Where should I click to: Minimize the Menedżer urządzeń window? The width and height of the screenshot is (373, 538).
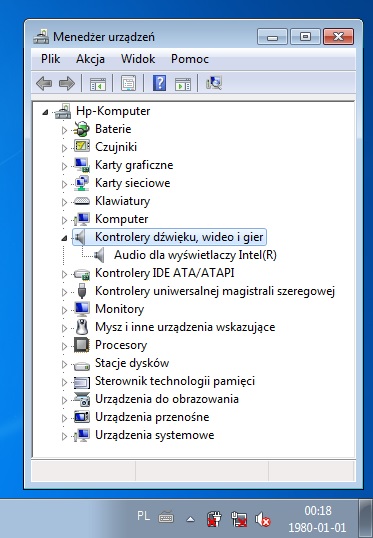click(272, 37)
